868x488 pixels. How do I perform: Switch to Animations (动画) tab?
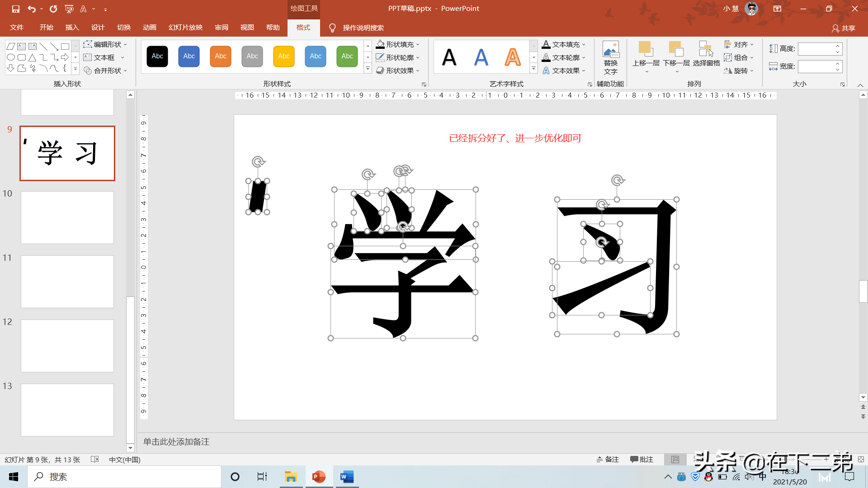(150, 28)
